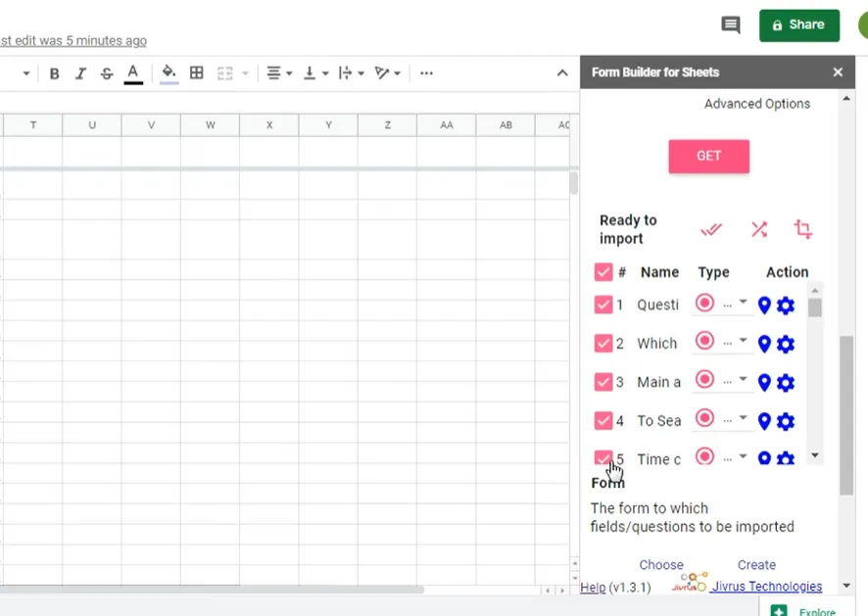Open the comment history icon
The width and height of the screenshot is (868, 616).
(731, 25)
